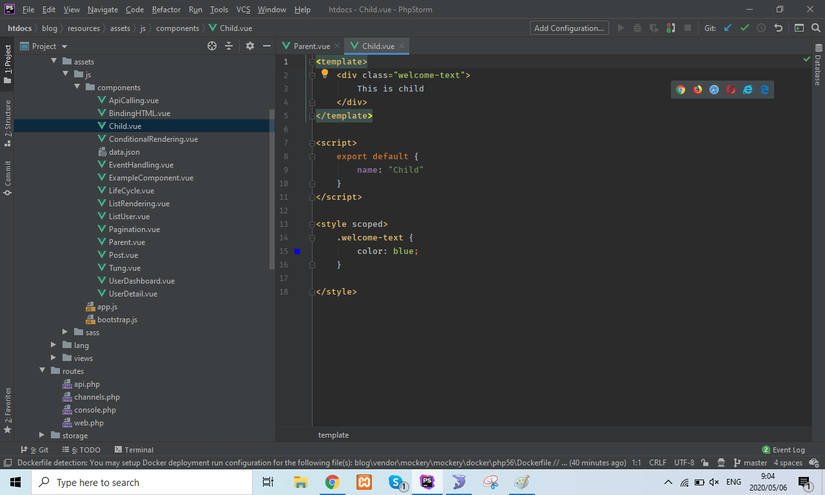Fold the style block at line 13
825x495 pixels.
312,224
